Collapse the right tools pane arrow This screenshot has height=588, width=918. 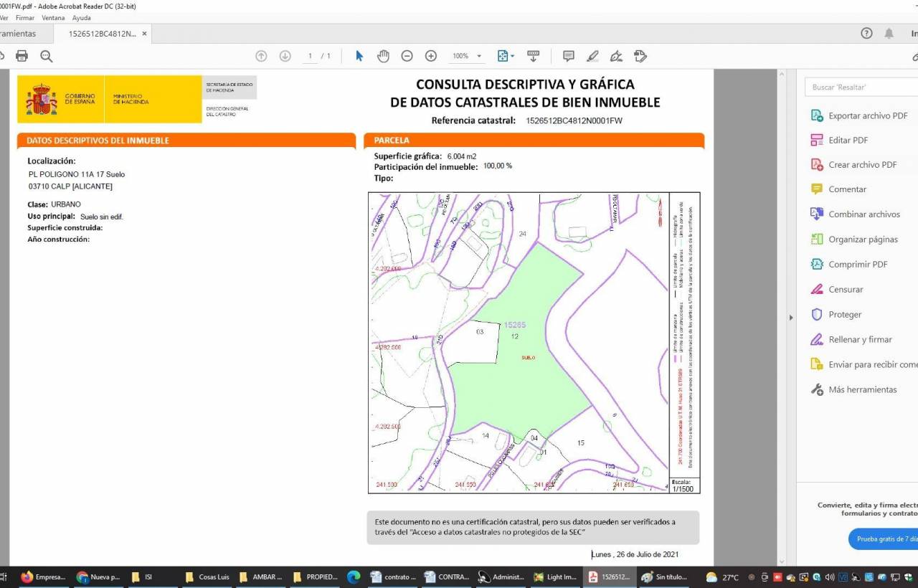point(791,318)
